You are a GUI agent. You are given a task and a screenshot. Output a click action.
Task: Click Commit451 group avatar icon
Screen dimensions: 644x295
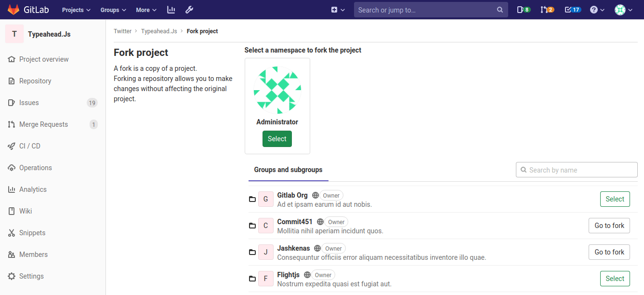pos(265,226)
